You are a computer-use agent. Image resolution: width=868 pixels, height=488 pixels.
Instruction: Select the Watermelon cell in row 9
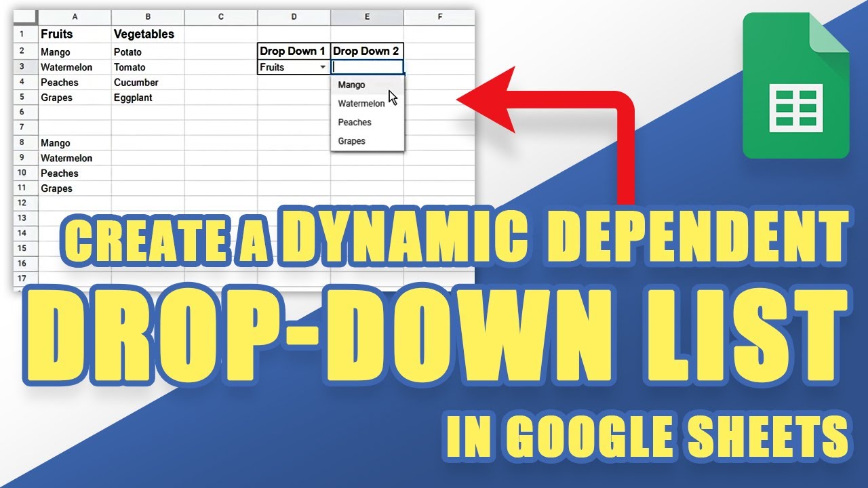[x=75, y=158]
